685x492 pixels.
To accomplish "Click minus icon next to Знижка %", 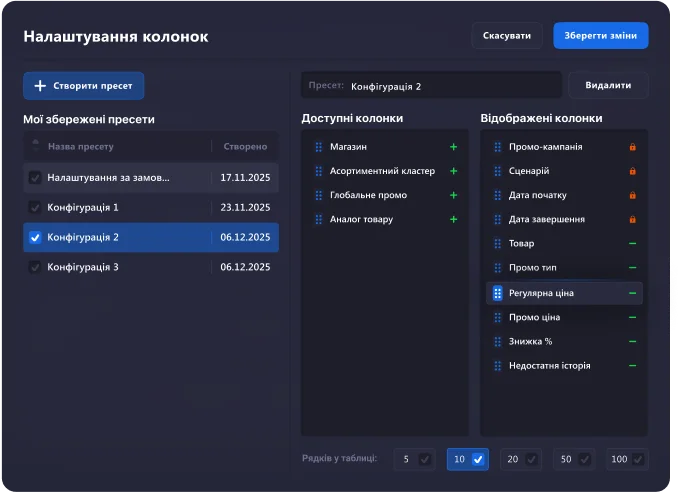I will tap(632, 341).
